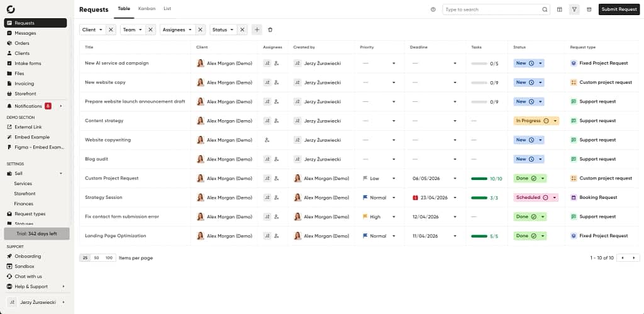Sort by the Priority column header

coord(367,47)
